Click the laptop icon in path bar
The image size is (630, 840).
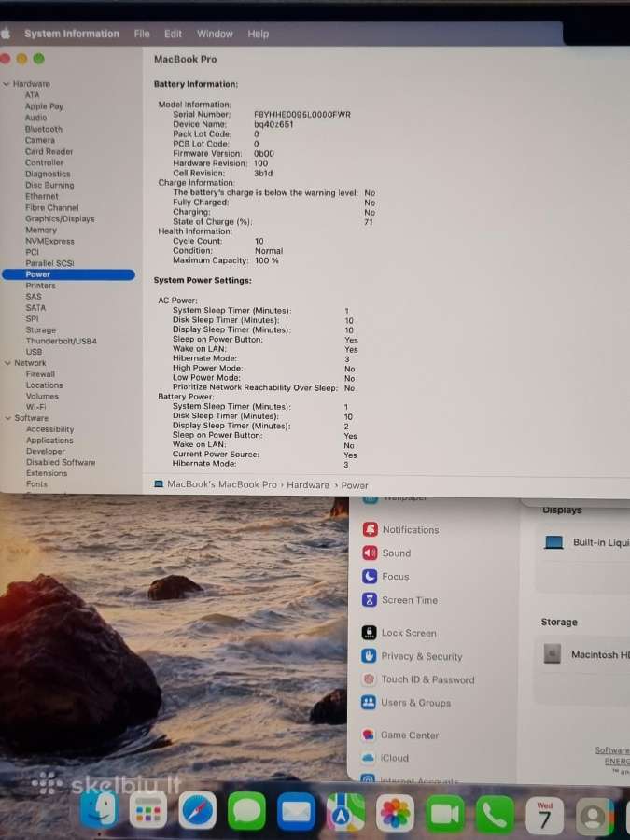(x=159, y=484)
